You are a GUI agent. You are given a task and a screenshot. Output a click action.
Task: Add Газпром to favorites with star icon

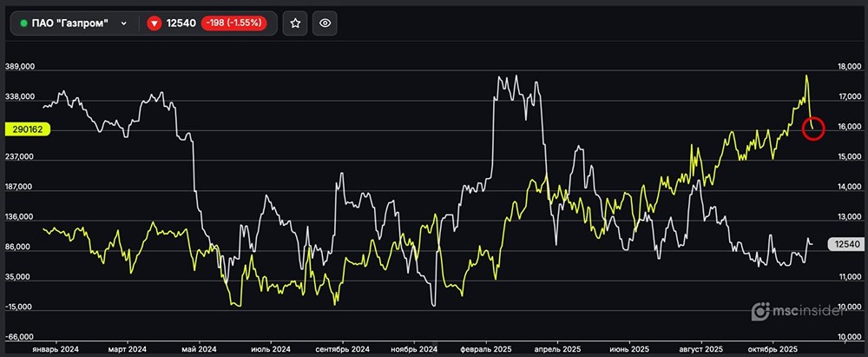tap(296, 23)
